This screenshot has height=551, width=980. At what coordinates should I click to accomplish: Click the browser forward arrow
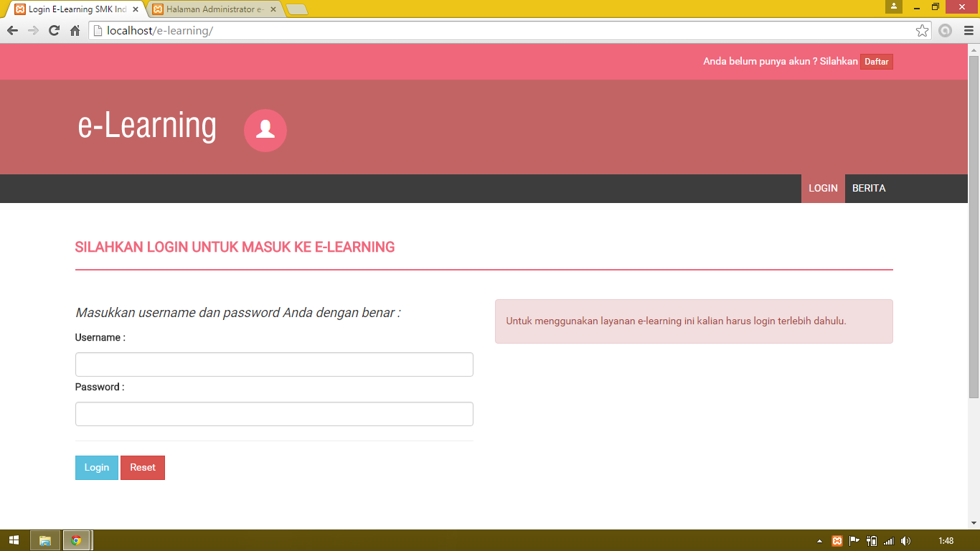(x=33, y=31)
